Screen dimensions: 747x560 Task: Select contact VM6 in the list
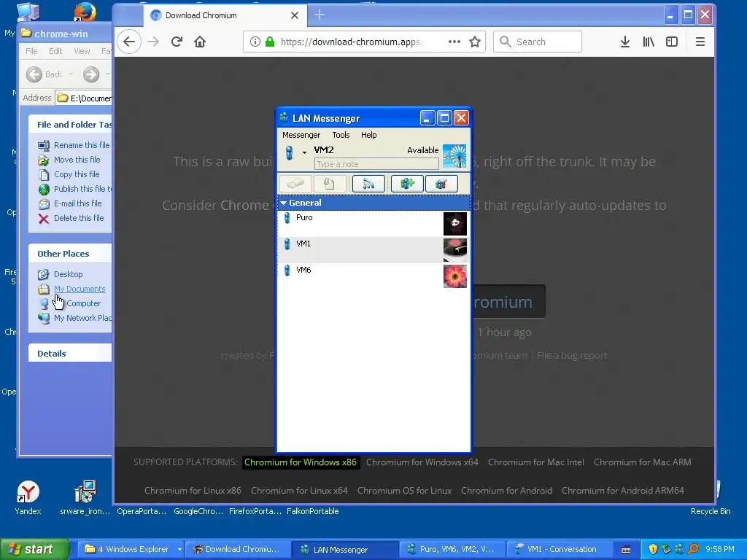373,276
